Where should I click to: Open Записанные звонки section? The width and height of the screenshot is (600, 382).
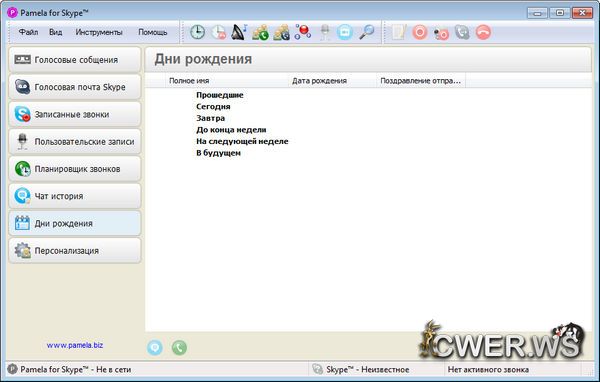(x=75, y=114)
